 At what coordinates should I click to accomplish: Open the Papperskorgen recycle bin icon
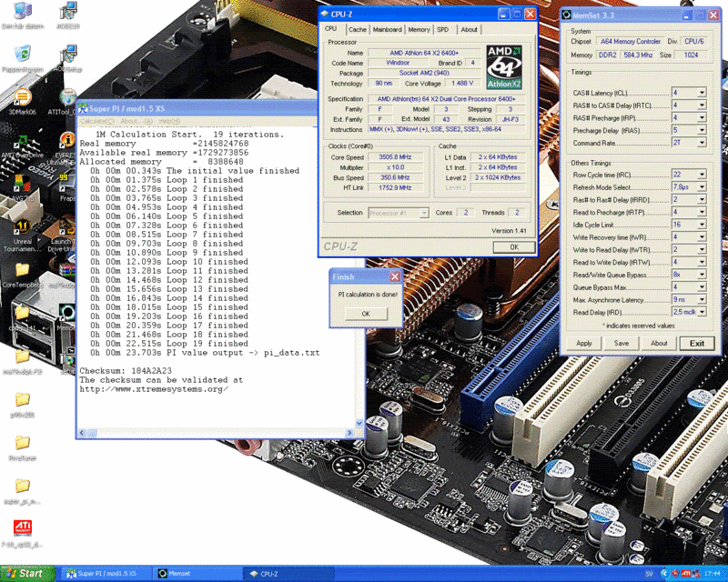22,54
